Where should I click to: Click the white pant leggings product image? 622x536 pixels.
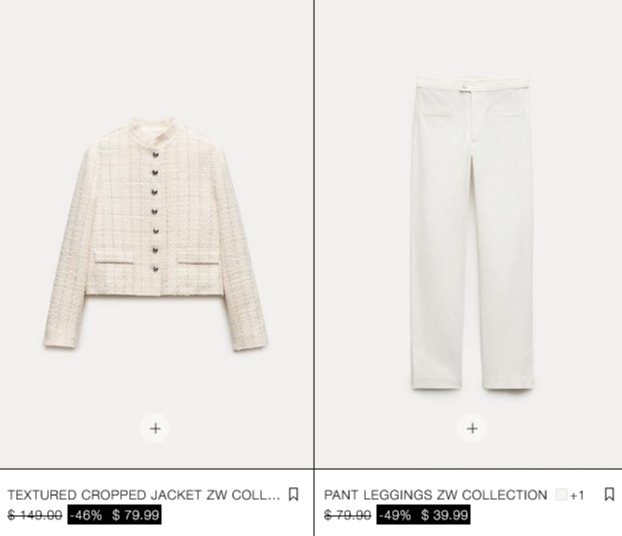[x=472, y=234]
